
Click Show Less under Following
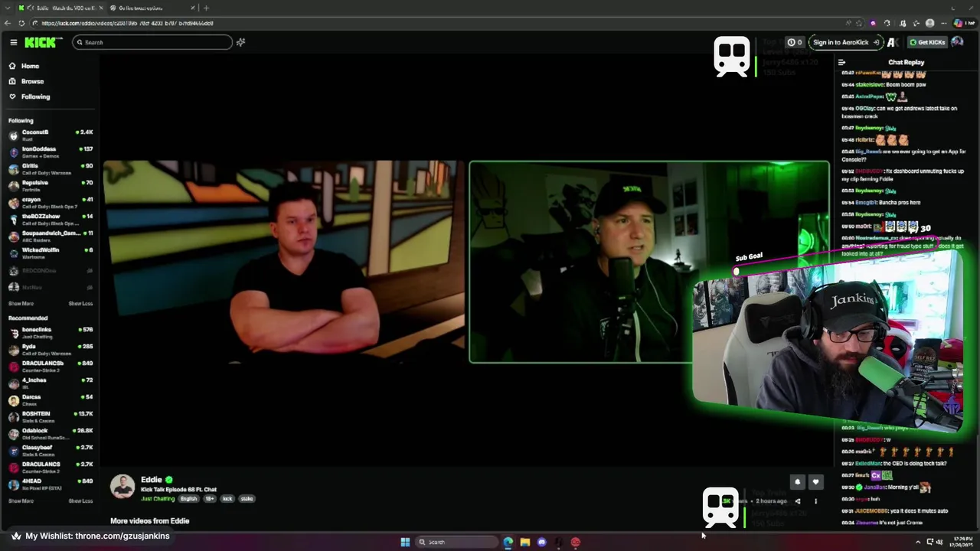click(80, 304)
